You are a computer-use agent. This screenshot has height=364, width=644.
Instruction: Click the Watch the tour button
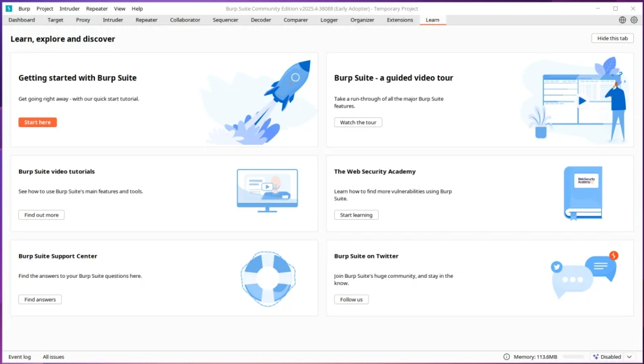pos(358,122)
